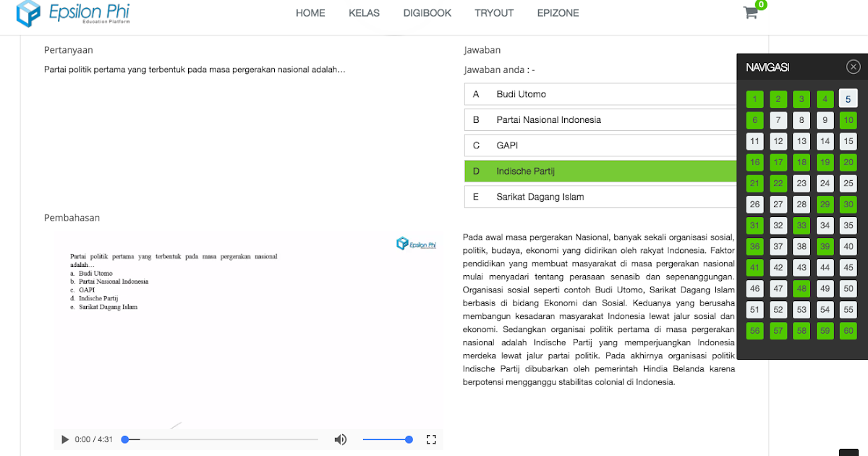The width and height of the screenshot is (868, 456).
Task: Jump to question 56
Action: pos(754,330)
